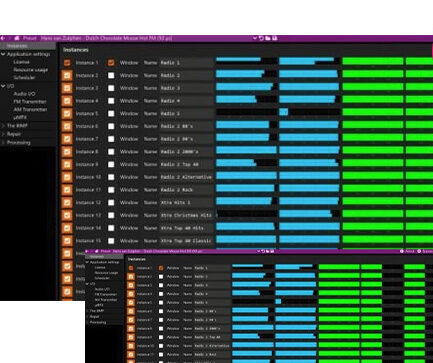This screenshot has width=433, height=363.
Task: Collapse Application settings in the larger window's sidebar
Action: [3, 54]
